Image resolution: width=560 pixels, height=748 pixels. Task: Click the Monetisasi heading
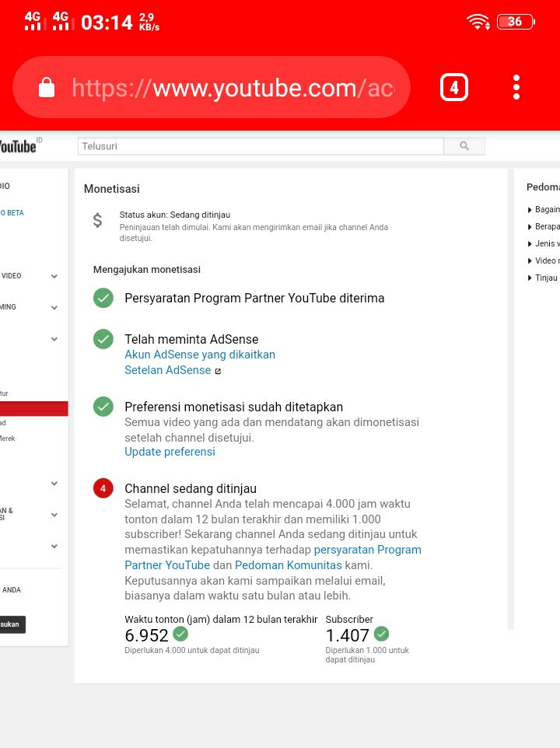click(x=112, y=189)
